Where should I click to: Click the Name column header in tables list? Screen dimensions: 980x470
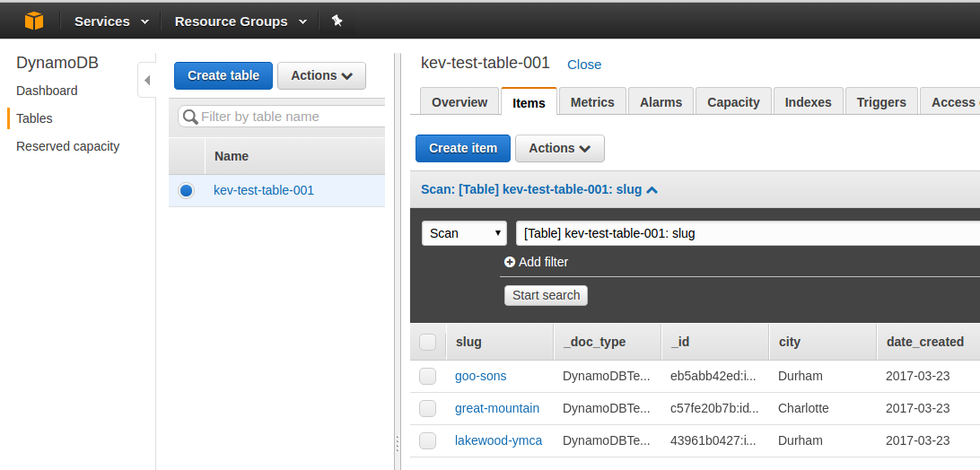295,156
